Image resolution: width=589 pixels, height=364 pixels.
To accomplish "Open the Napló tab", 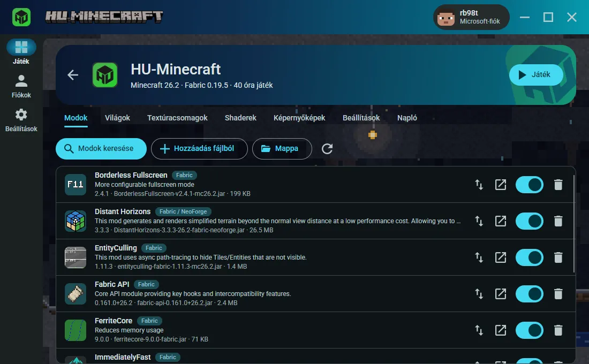I will [x=407, y=118].
